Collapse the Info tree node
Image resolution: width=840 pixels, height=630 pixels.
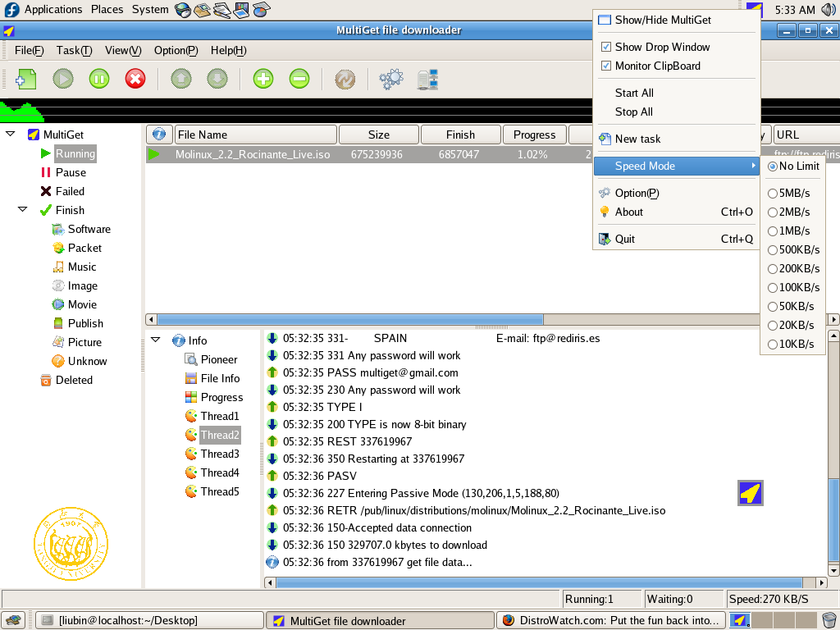coord(155,340)
